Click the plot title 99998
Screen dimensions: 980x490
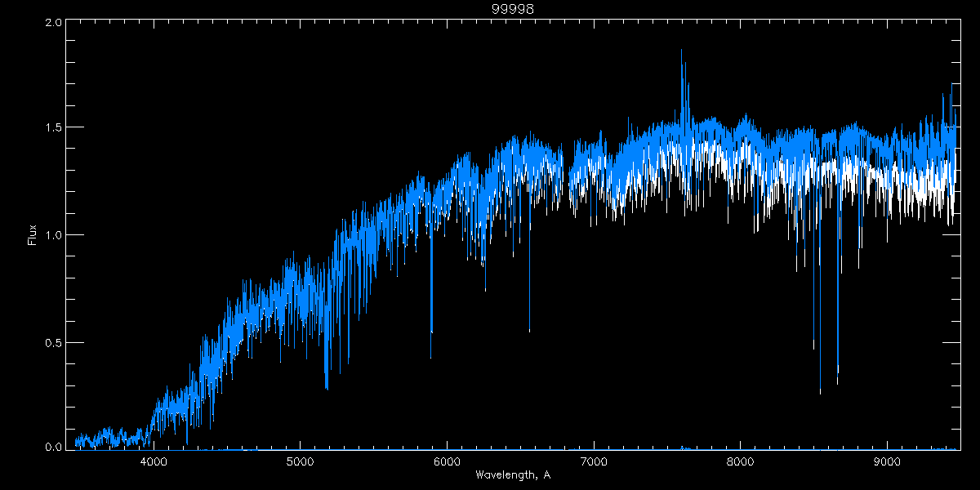[x=512, y=8]
